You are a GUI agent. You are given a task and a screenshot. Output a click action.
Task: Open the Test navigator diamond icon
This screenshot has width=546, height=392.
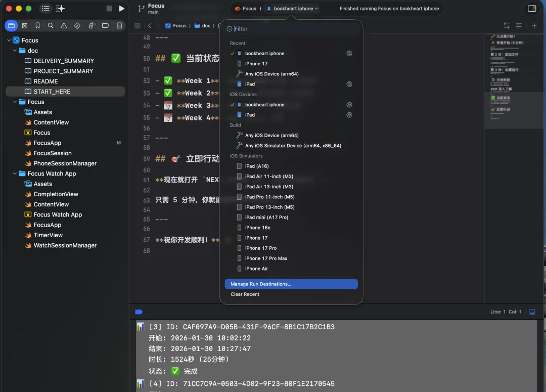coord(77,25)
